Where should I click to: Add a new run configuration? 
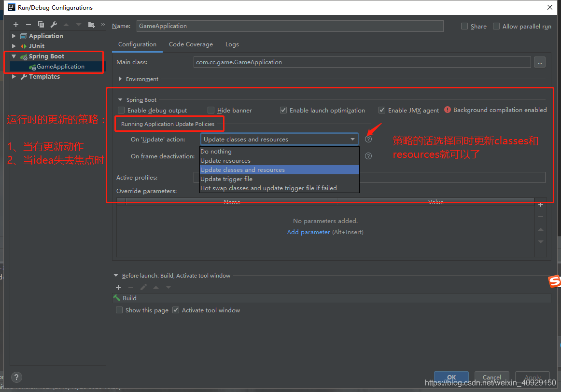[15, 24]
